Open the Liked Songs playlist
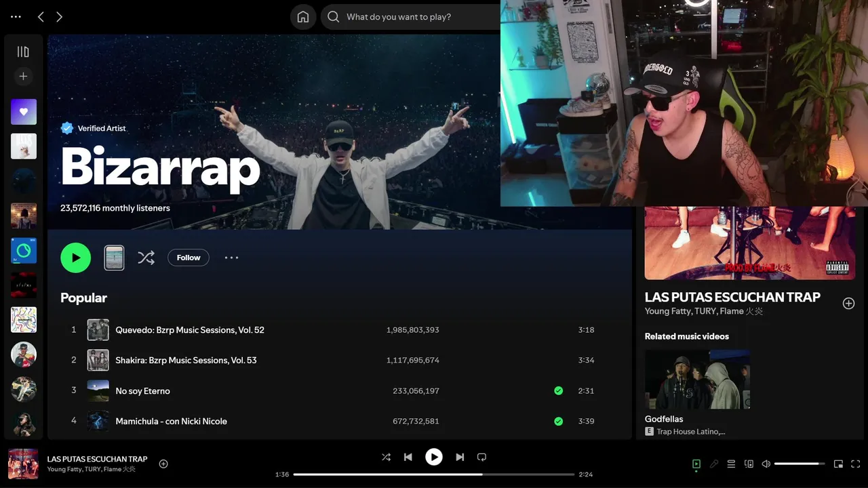 point(24,112)
